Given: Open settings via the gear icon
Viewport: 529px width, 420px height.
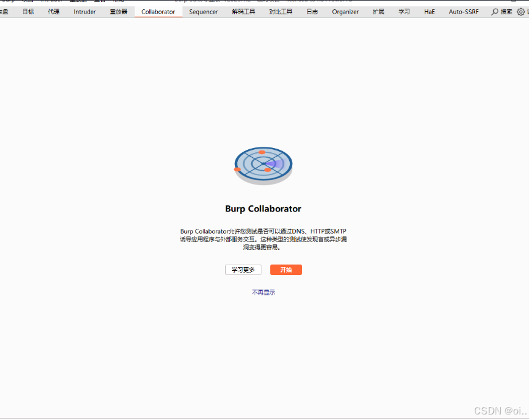Looking at the screenshot, I should (x=521, y=12).
